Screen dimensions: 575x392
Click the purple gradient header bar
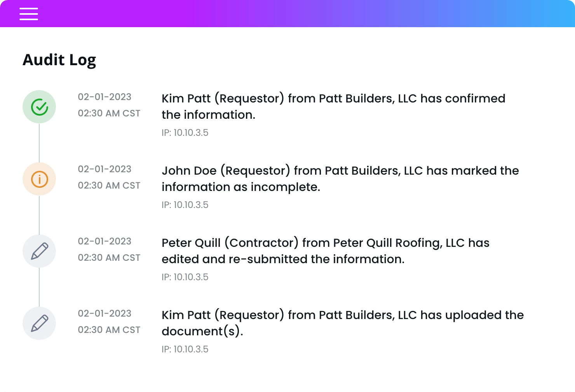(x=287, y=14)
